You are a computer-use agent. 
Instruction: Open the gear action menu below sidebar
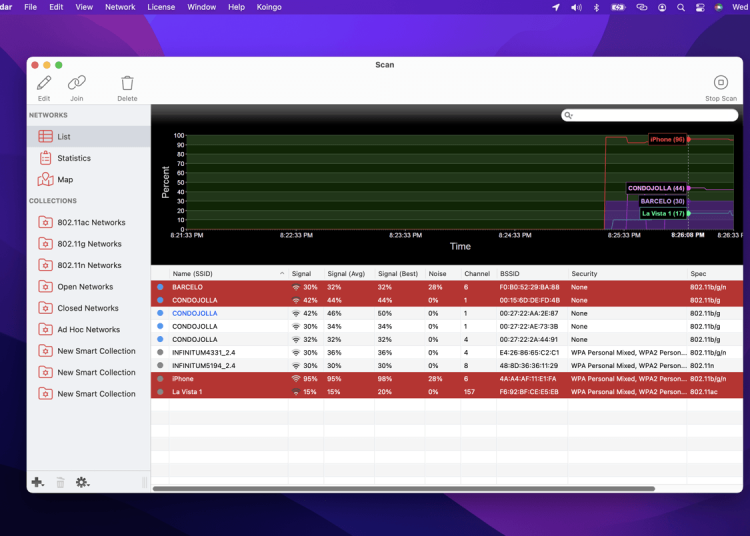(82, 482)
